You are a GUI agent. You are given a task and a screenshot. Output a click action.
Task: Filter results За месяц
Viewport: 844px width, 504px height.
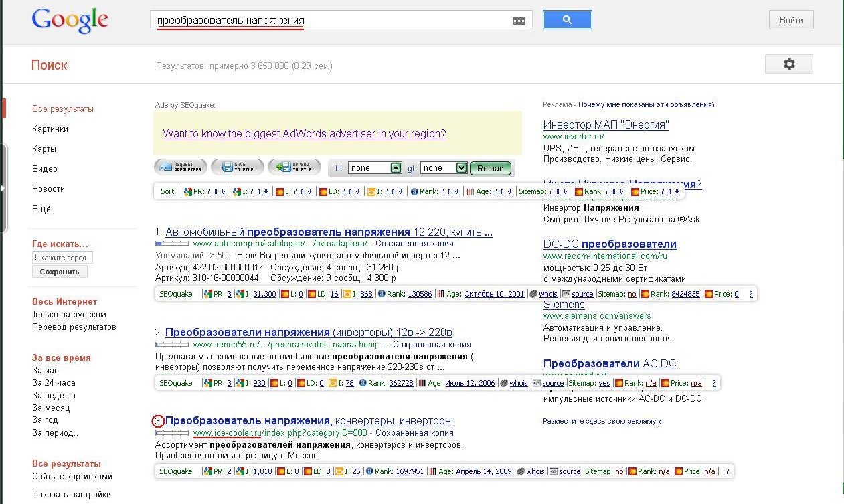pyautogui.click(x=51, y=408)
